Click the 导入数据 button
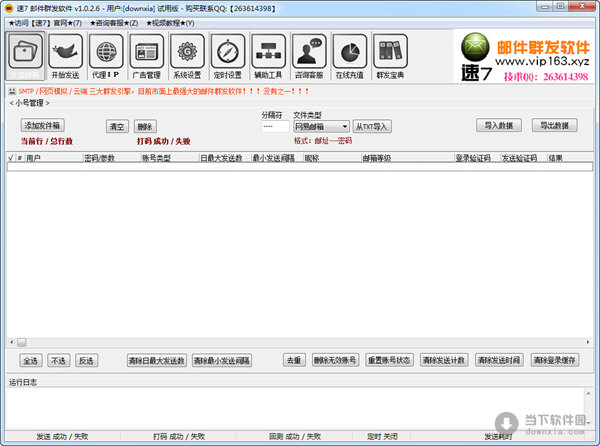 (x=499, y=125)
